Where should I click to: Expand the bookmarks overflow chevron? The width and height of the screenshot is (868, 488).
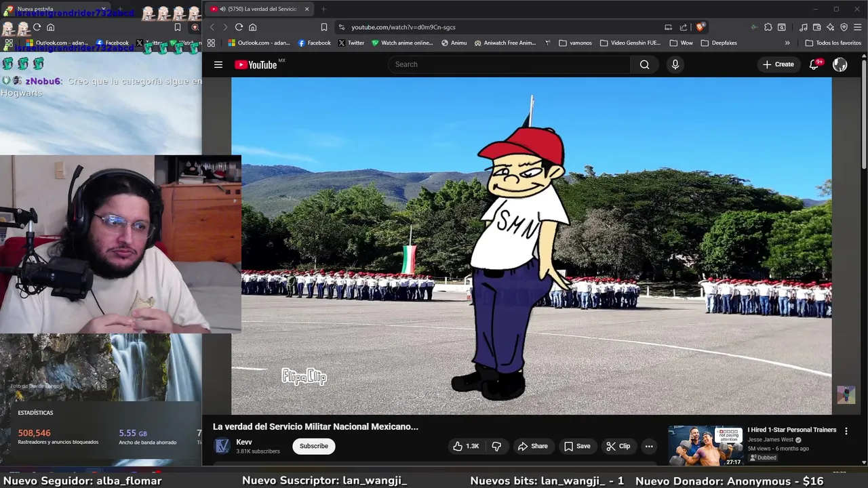click(x=787, y=43)
